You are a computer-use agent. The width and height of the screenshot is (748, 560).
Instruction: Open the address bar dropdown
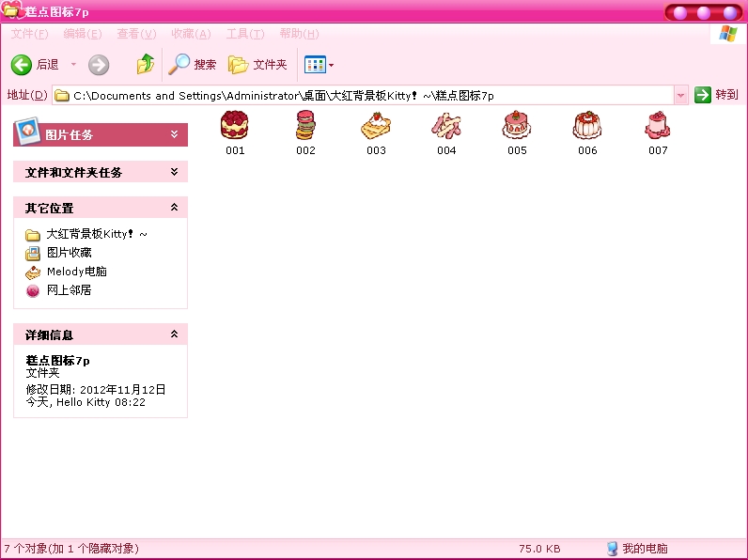coord(680,96)
